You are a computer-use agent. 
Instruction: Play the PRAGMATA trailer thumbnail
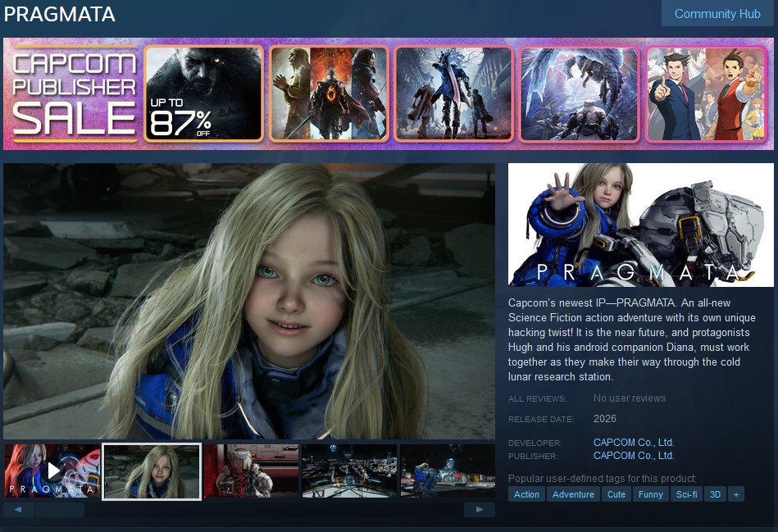(x=52, y=471)
